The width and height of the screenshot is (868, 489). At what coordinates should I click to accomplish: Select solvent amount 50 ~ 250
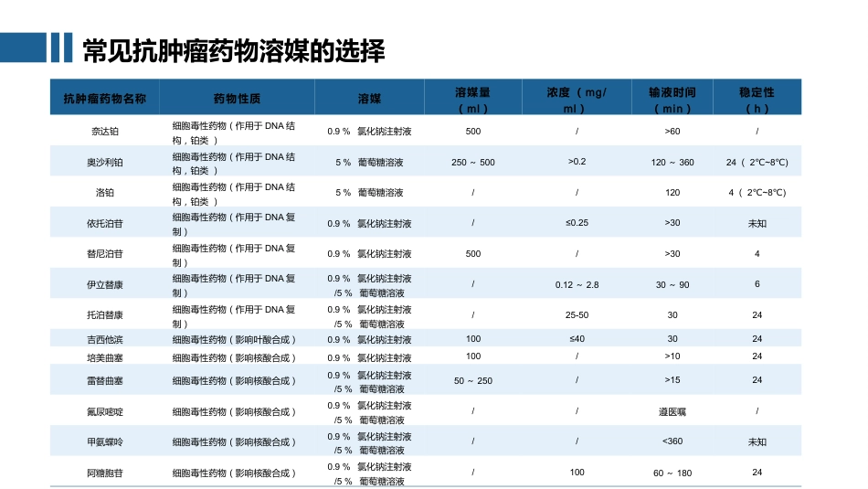(472, 380)
